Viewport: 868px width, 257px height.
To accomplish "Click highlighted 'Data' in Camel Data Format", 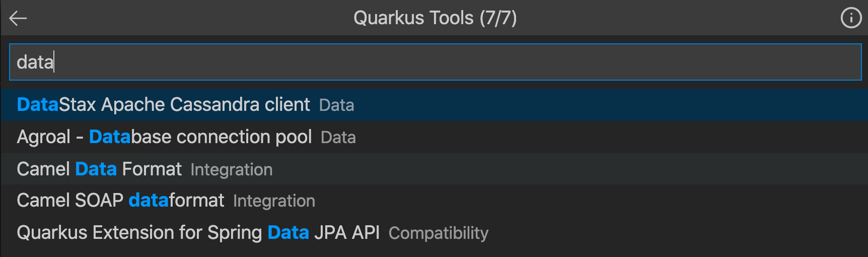I will coord(96,169).
